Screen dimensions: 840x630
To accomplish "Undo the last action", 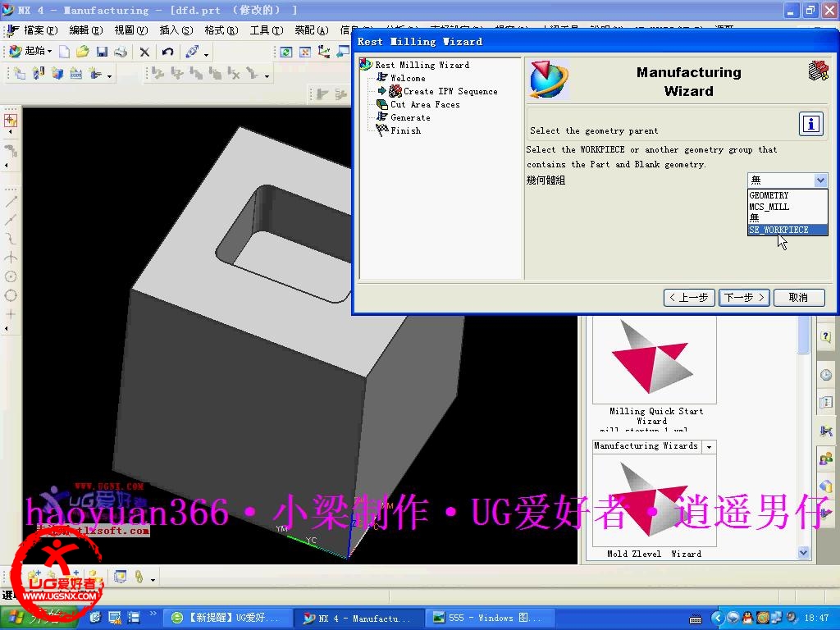I will point(167,52).
